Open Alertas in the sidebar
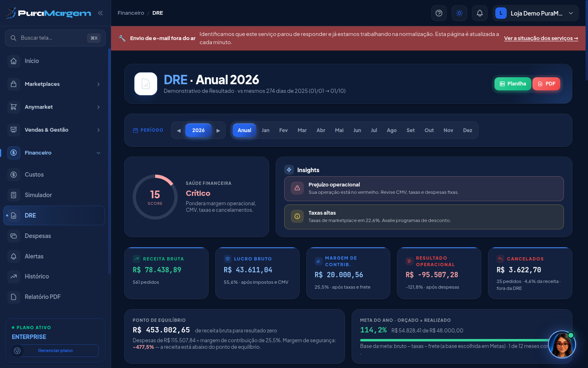This screenshot has height=368, width=588. pos(54,256)
